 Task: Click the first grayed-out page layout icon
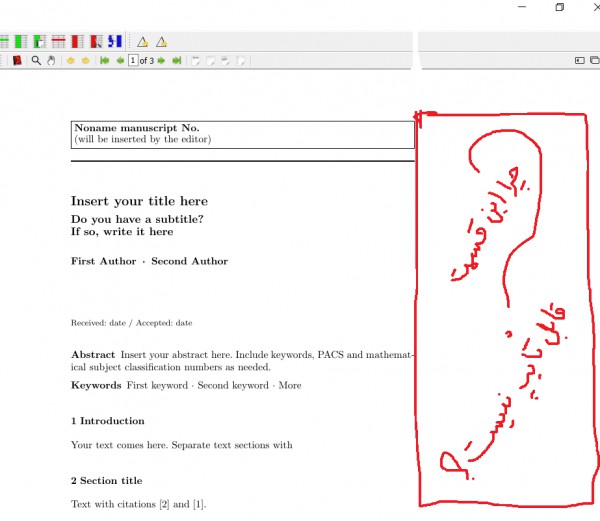(196, 61)
